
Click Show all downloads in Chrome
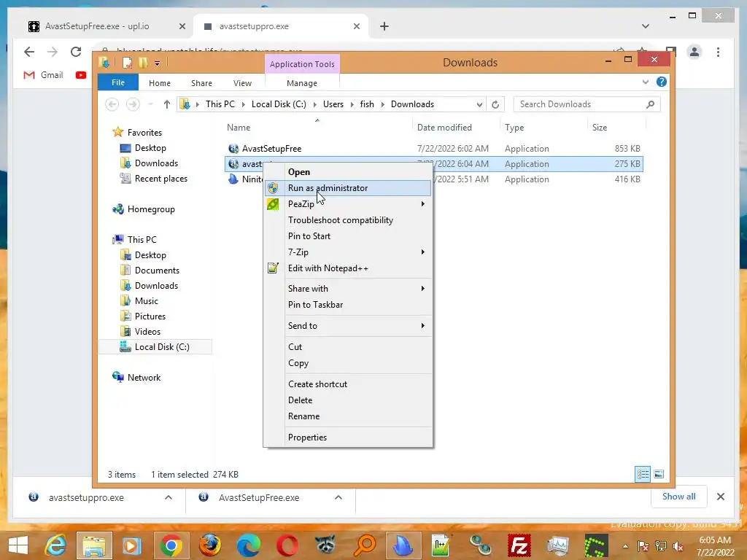point(679,497)
